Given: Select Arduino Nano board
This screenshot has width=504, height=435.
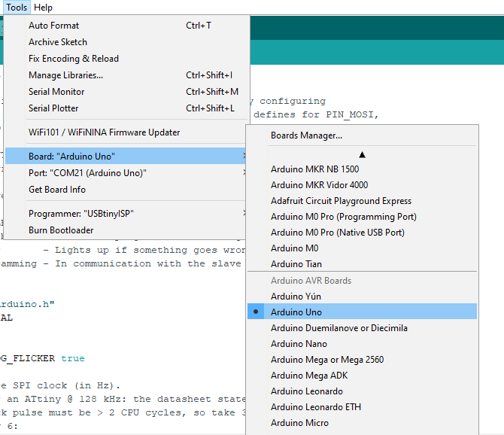Looking at the screenshot, I should click(298, 344).
